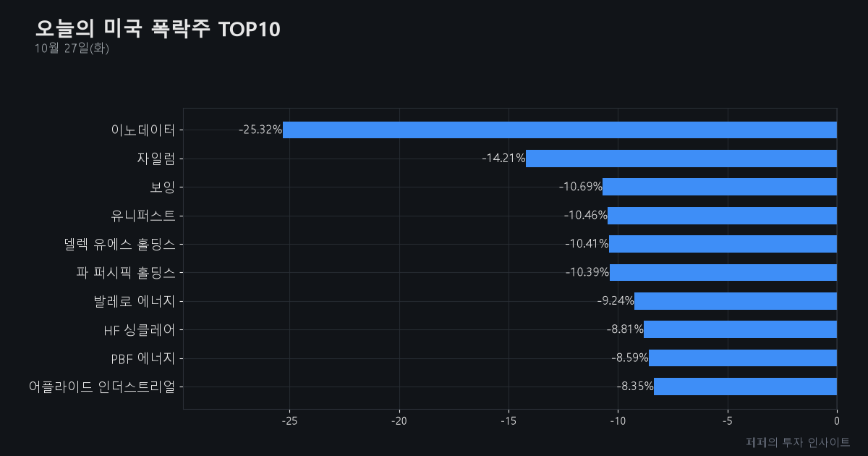This screenshot has height=456, width=868.
Task: Select the 자일럼 bar in the chart
Action: (x=681, y=159)
